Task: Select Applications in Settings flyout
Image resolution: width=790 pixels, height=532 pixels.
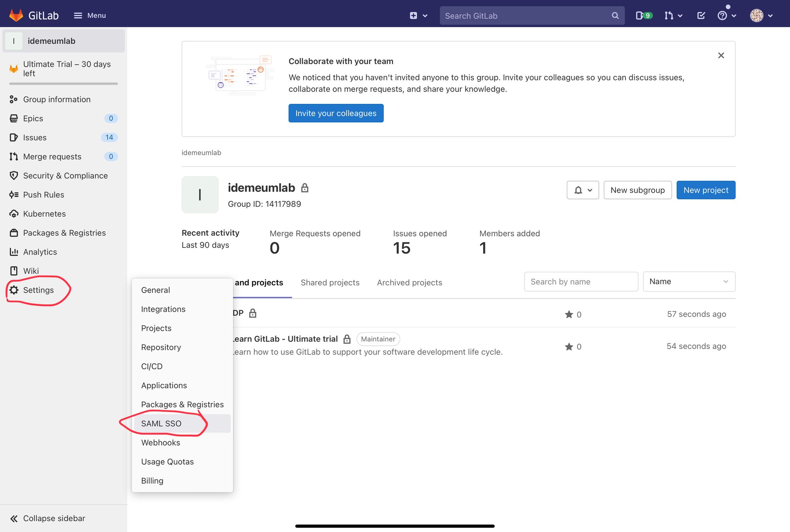Action: pos(182,385)
